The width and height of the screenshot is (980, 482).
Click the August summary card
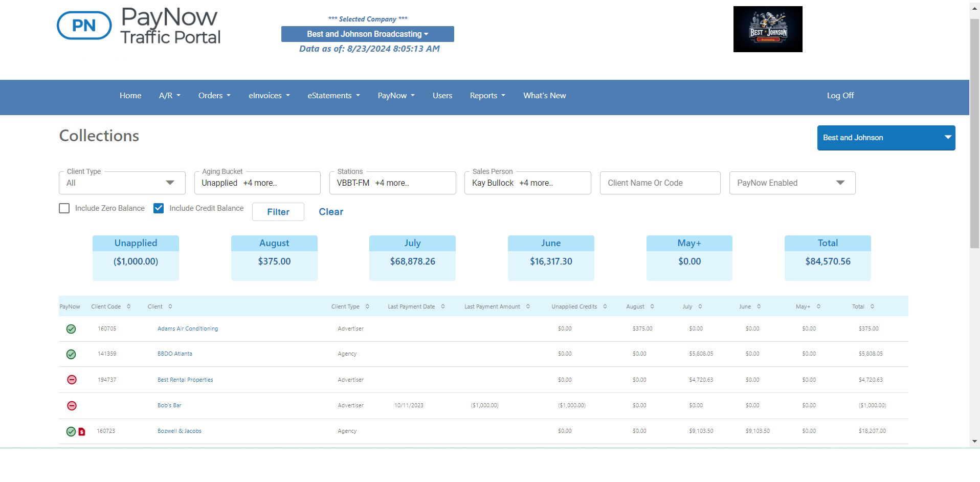[x=274, y=258]
